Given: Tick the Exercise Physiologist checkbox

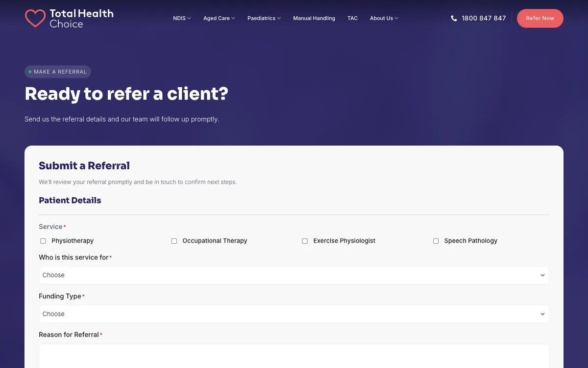Looking at the screenshot, I should pos(305,241).
